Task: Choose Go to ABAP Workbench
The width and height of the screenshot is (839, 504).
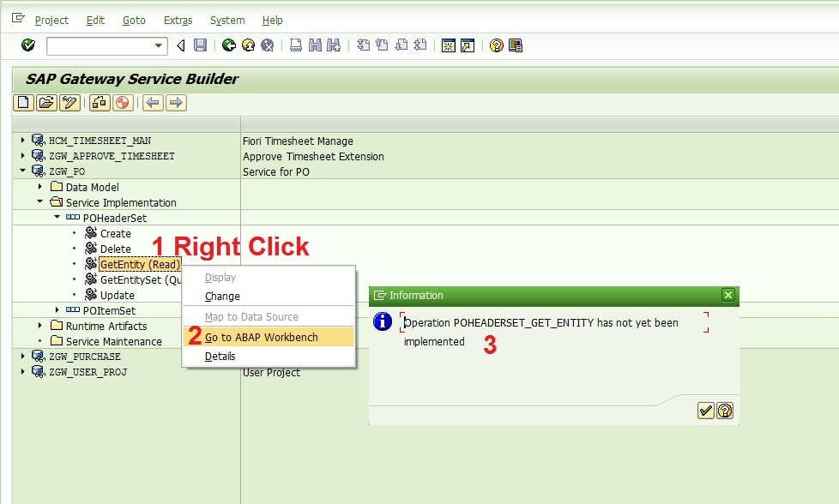Action: point(269,337)
